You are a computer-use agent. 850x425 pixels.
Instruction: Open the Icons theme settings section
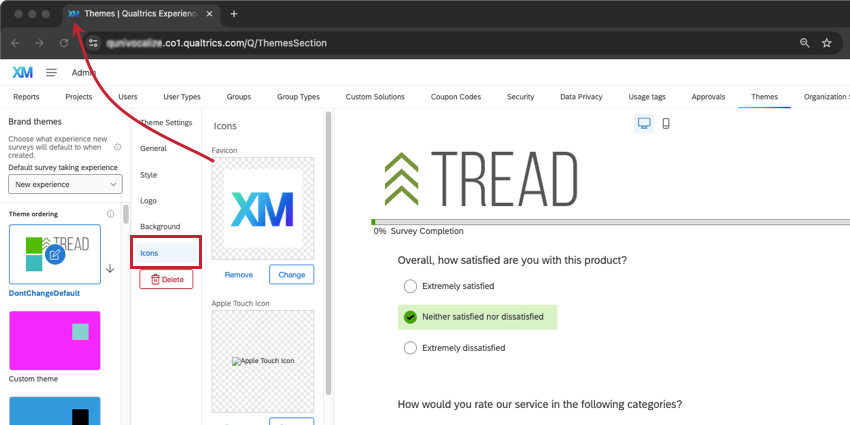(166, 253)
